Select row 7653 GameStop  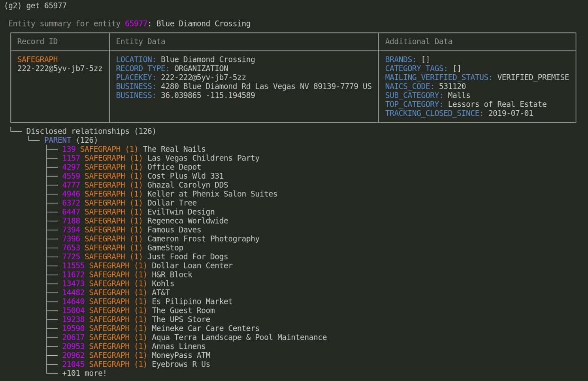coord(122,248)
